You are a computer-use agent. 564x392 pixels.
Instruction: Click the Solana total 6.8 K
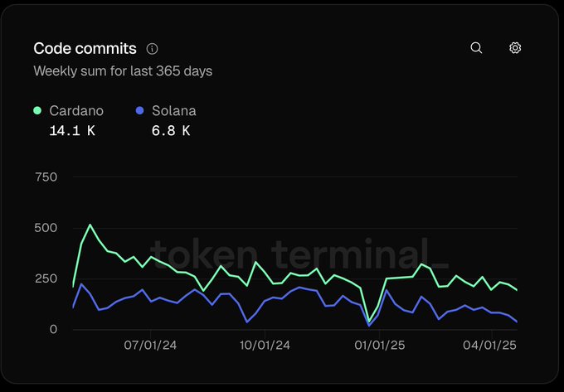pos(171,131)
